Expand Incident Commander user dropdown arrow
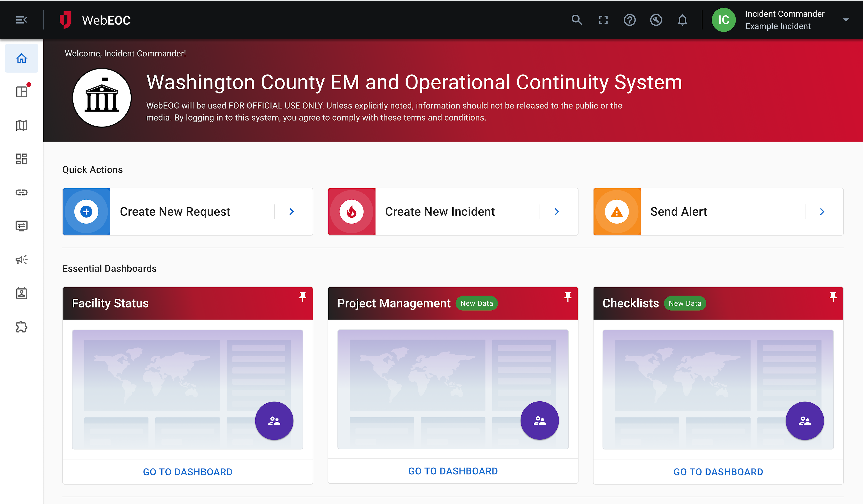Screen dimensions: 863x504 (x=846, y=20)
